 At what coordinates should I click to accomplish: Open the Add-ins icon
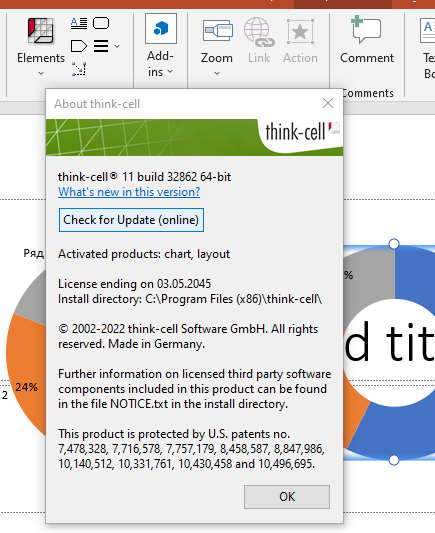click(161, 29)
